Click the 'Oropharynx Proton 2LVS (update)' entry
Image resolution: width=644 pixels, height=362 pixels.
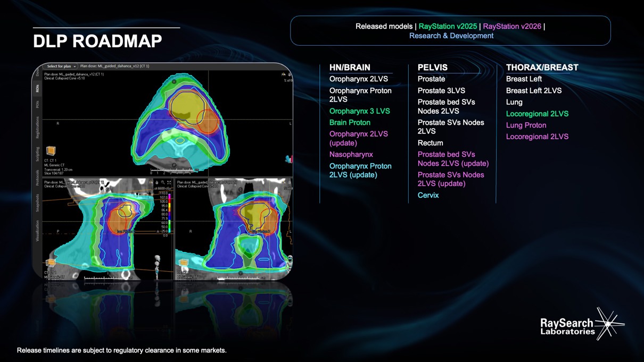[360, 170]
